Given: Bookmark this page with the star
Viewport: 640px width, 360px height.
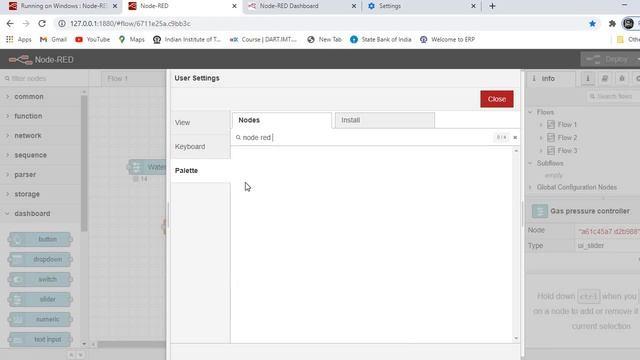Looking at the screenshot, I should [x=592, y=24].
